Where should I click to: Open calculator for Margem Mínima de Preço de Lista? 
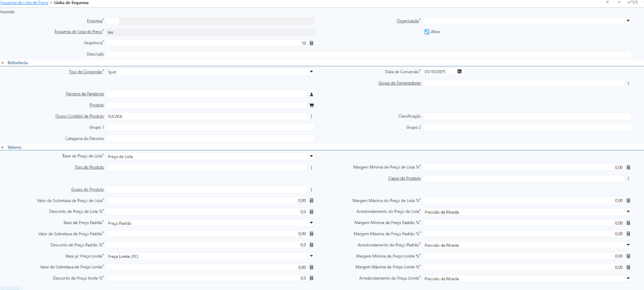pyautogui.click(x=628, y=167)
